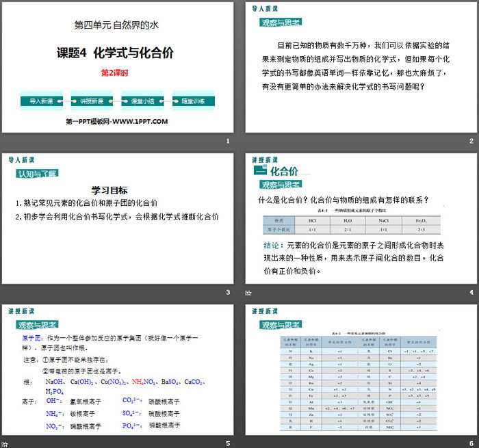Select slide 4 thumbnail titled 化合价
The image size is (479, 448).
click(x=361, y=218)
